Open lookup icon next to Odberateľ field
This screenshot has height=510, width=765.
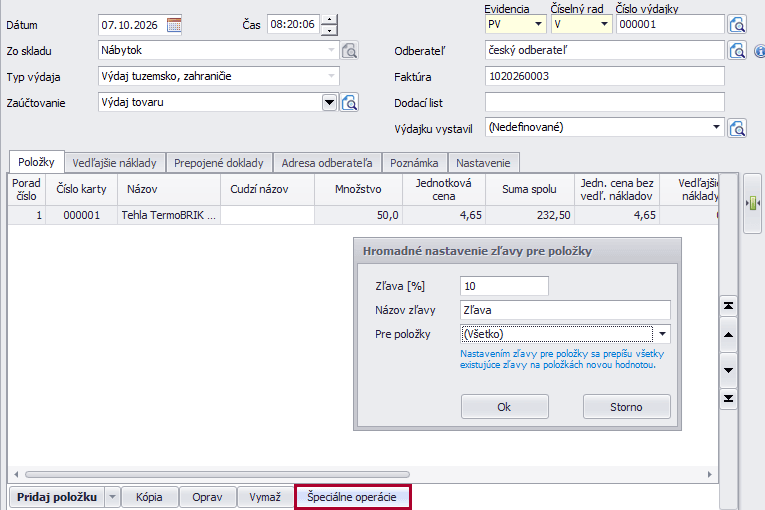[737, 50]
